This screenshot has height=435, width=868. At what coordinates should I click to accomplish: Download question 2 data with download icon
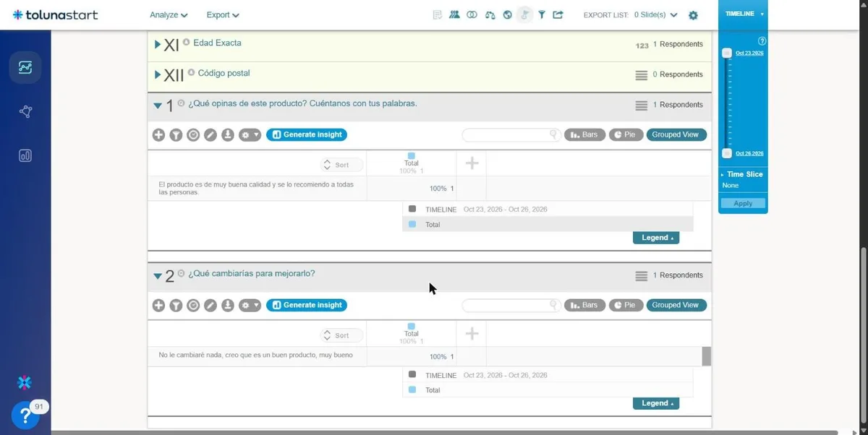click(x=228, y=306)
